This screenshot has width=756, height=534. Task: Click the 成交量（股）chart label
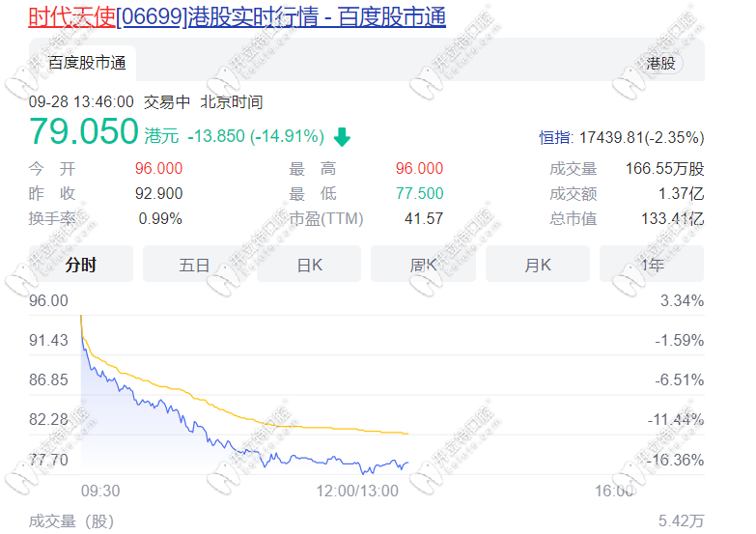(x=71, y=521)
